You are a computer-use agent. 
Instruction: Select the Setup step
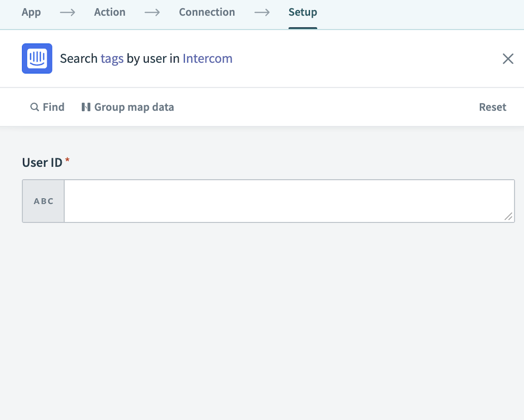pyautogui.click(x=302, y=12)
